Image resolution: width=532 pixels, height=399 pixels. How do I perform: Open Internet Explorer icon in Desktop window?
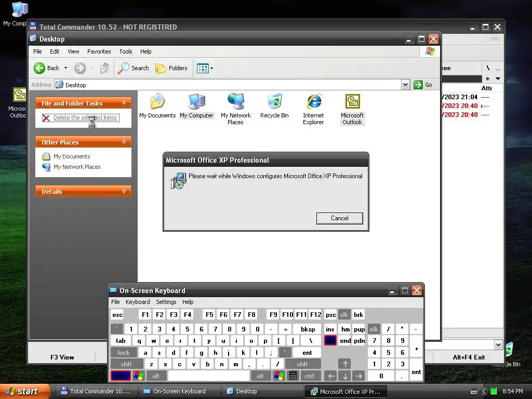coord(313,109)
